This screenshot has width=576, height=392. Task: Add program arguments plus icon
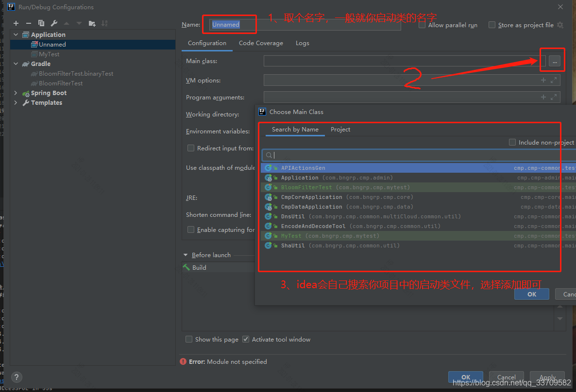[543, 97]
